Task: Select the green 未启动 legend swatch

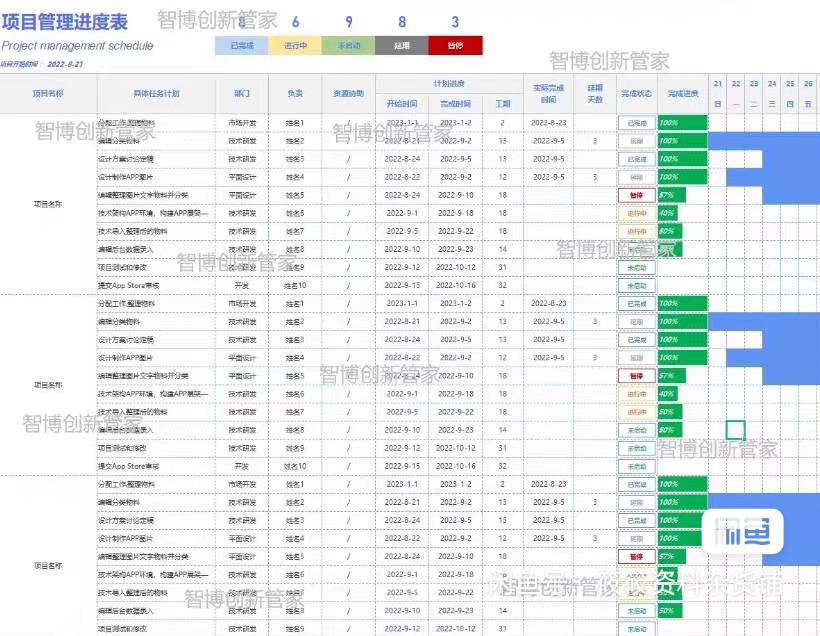Action: (x=348, y=46)
